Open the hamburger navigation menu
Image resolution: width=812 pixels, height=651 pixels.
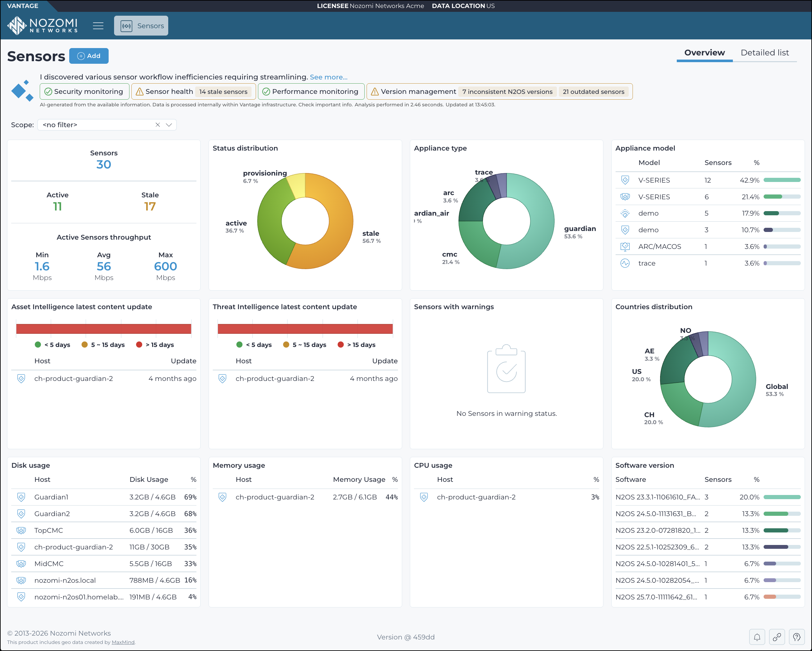[98, 26]
